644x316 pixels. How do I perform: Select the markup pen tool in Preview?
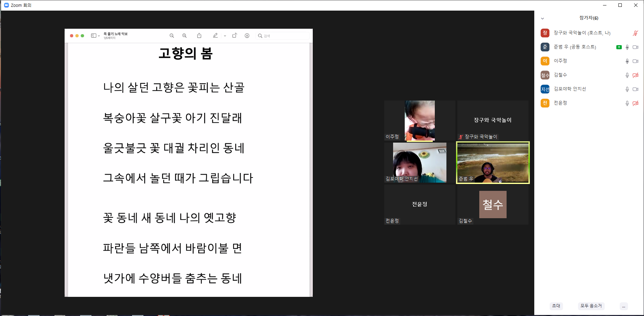pos(215,36)
